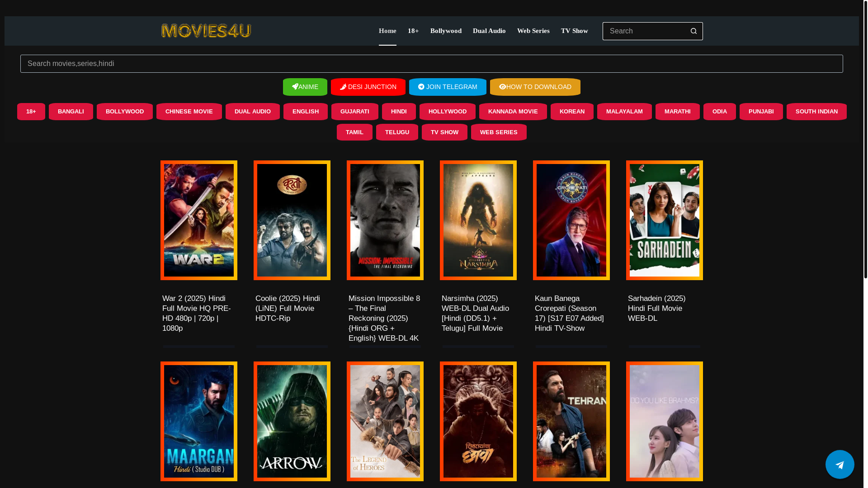Select the TAMIL category tag
This screenshot has height=488, width=868.
pos(354,132)
